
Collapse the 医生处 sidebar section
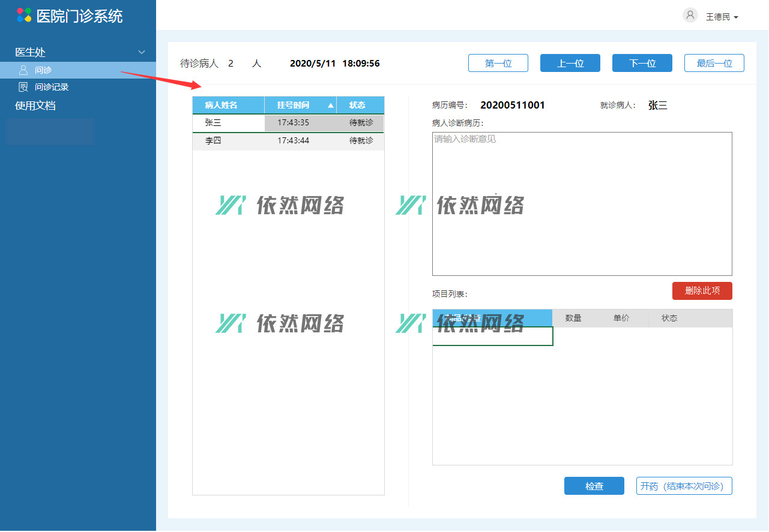click(142, 52)
